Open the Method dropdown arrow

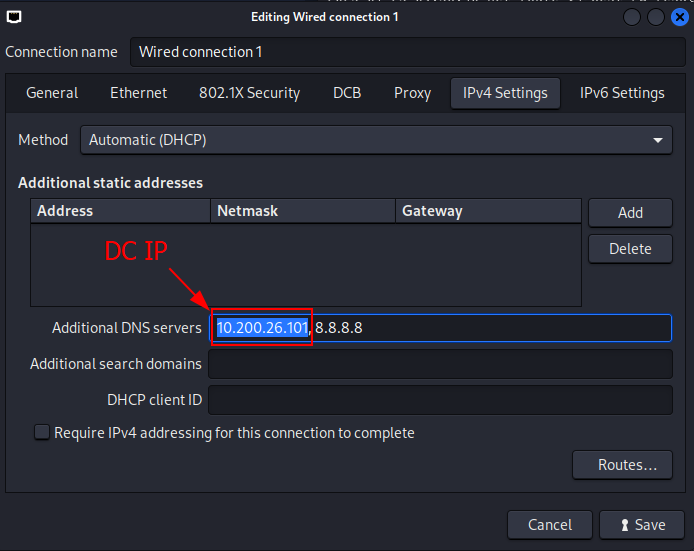tap(658, 140)
